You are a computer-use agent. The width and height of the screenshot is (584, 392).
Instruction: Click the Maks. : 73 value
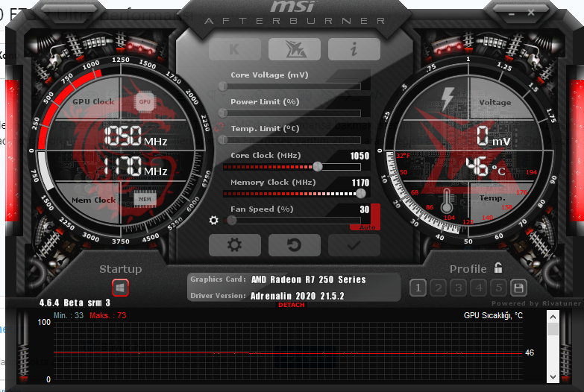(x=108, y=315)
